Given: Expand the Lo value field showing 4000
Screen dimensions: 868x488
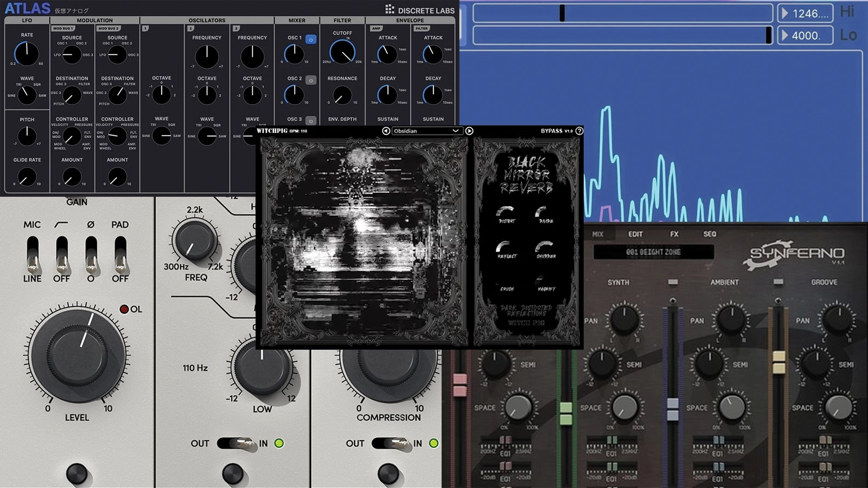Looking at the screenshot, I should coord(805,35).
